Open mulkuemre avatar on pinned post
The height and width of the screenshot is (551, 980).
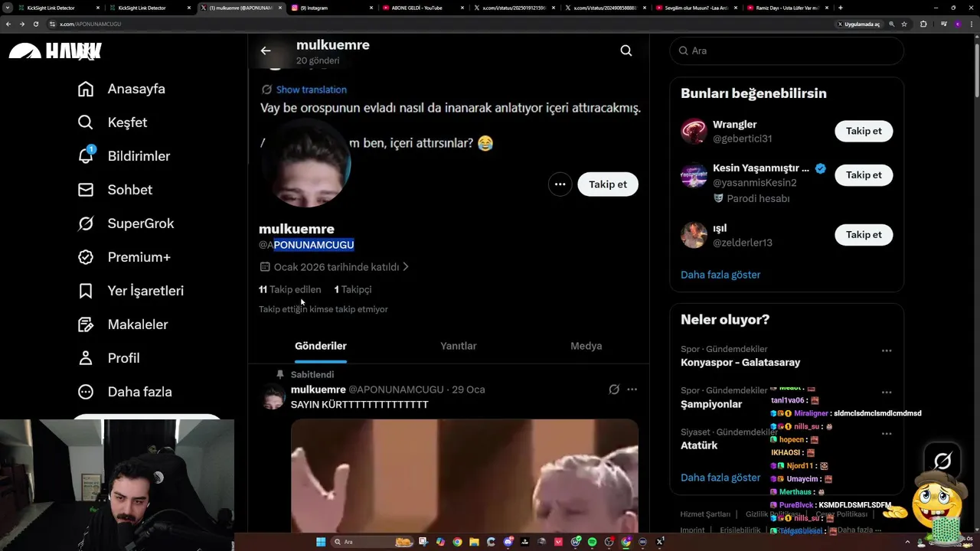(x=274, y=396)
